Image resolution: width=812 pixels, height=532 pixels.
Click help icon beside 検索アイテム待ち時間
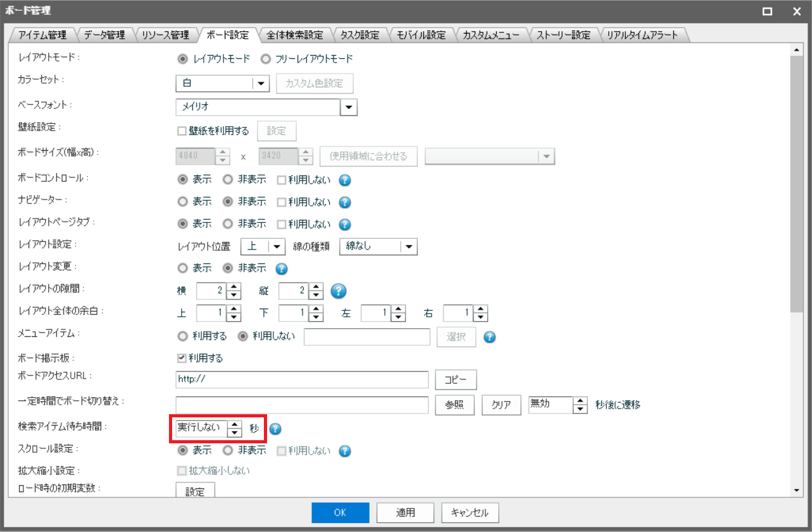(x=275, y=429)
